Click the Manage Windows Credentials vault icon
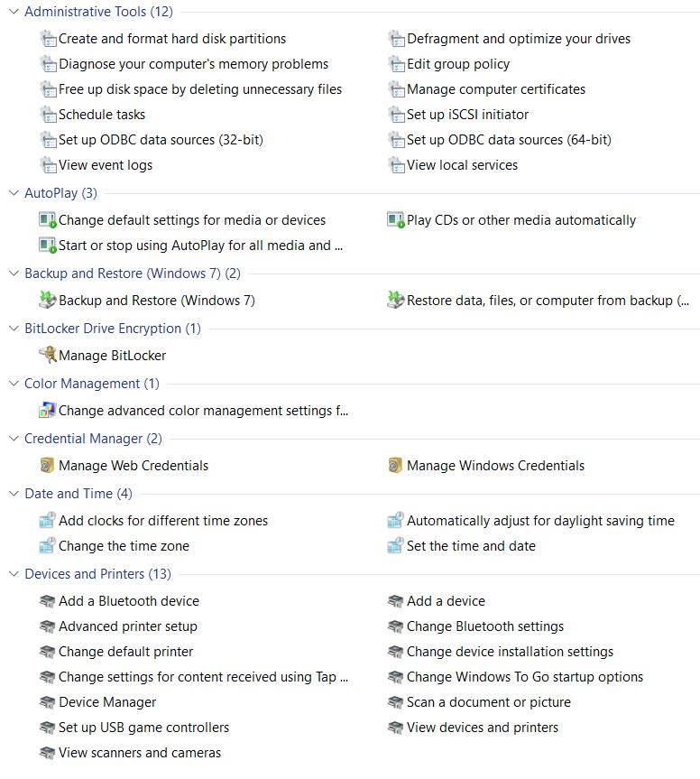This screenshot has height=779, width=700. [x=395, y=465]
